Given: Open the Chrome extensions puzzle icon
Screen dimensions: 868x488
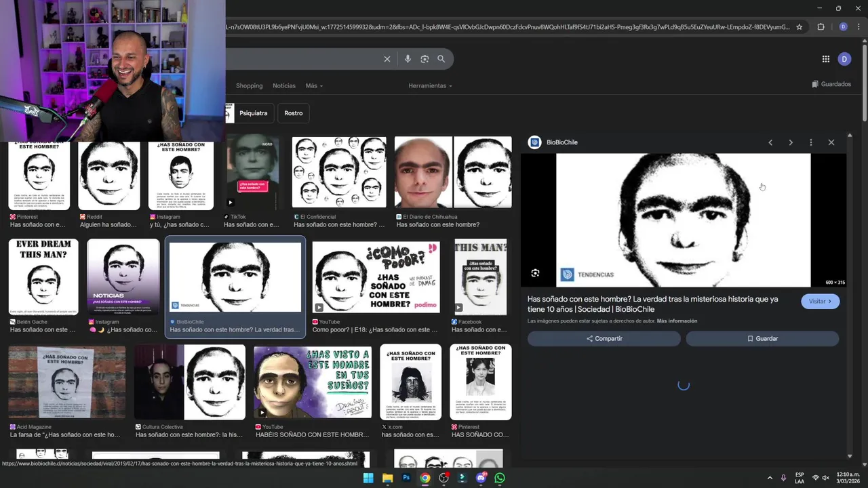Looking at the screenshot, I should 821,27.
